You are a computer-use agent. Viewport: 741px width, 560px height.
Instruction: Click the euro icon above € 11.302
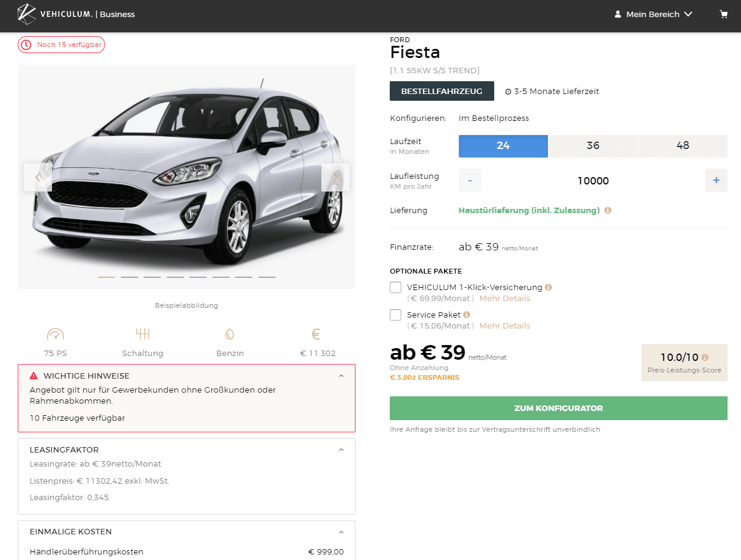coord(316,334)
